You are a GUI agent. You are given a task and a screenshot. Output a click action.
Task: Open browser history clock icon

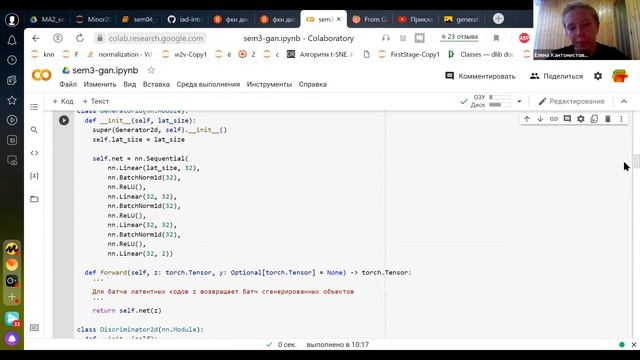tap(12, 60)
